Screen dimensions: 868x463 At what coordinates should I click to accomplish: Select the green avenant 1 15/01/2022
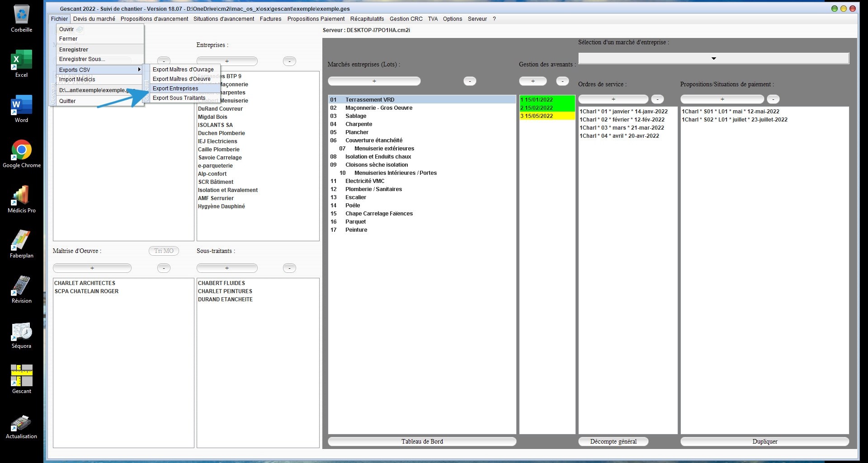(x=547, y=100)
